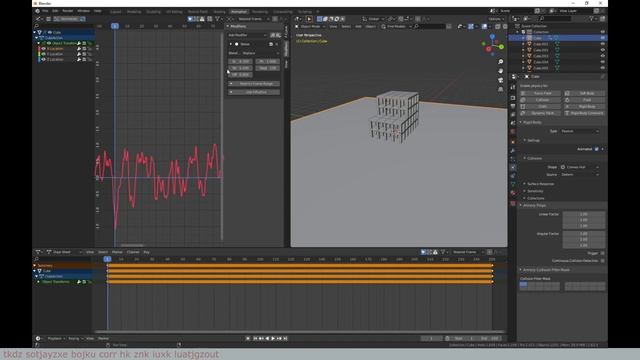Hide Cube.004 in the outliner via eye

pyautogui.click(x=602, y=62)
